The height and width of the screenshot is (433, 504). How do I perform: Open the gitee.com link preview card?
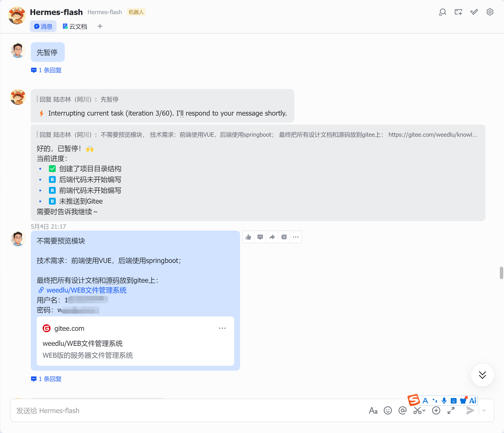pos(135,341)
